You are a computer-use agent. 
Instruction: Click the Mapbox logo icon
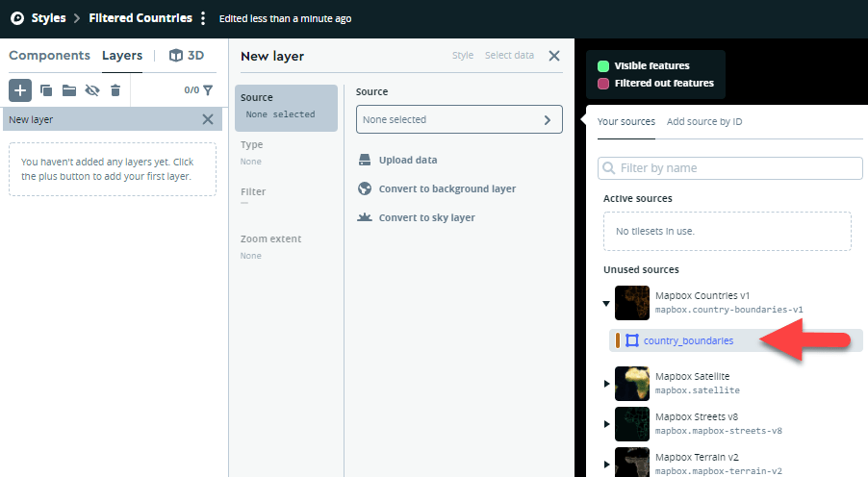[x=16, y=18]
